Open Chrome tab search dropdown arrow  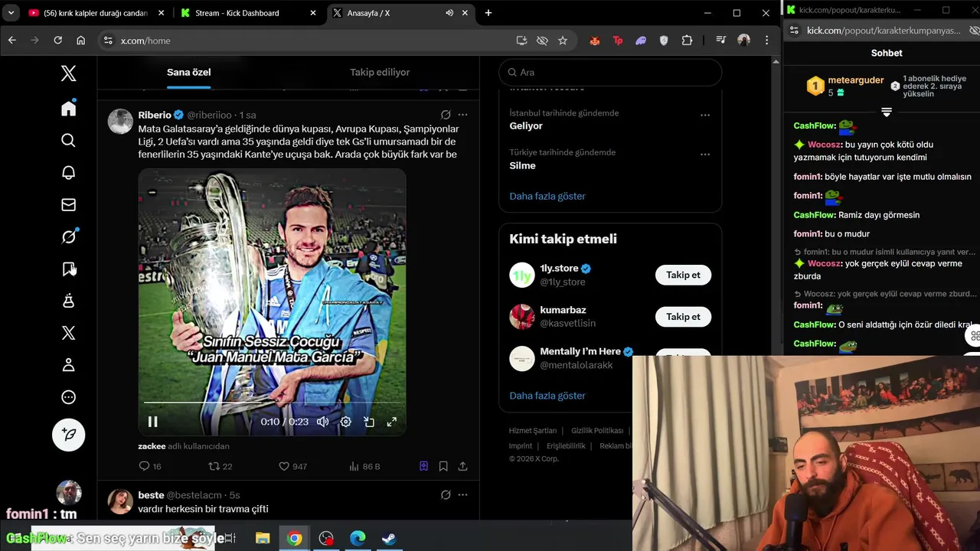pos(11,13)
